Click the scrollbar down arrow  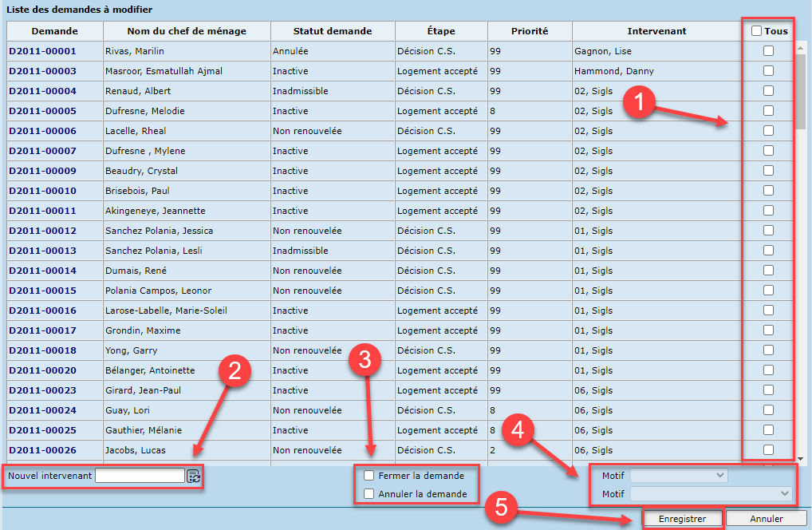pos(801,459)
